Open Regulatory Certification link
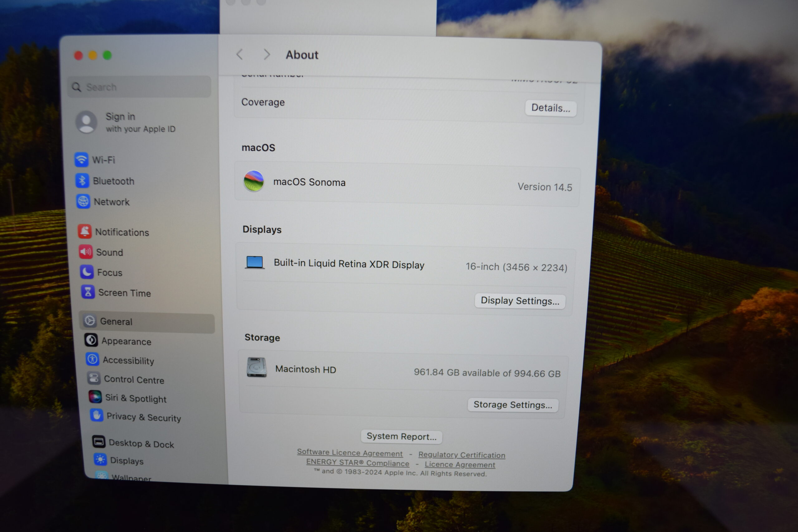 [462, 455]
